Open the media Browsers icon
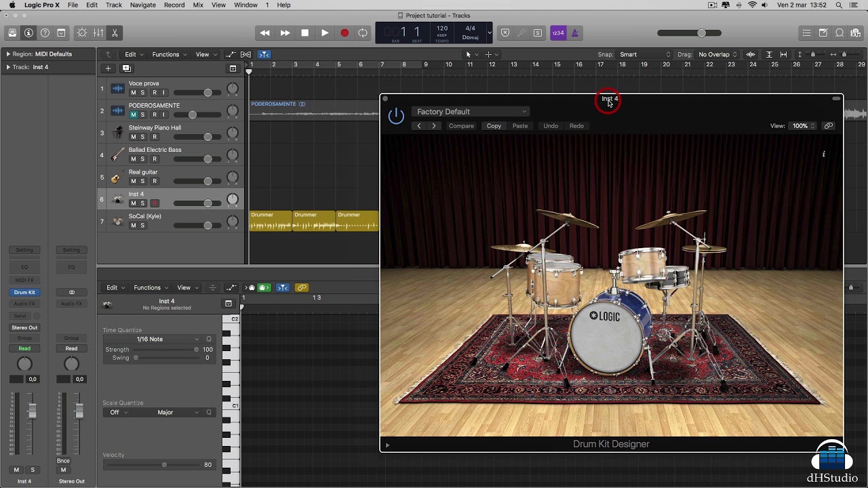The width and height of the screenshot is (868, 488). click(x=855, y=33)
